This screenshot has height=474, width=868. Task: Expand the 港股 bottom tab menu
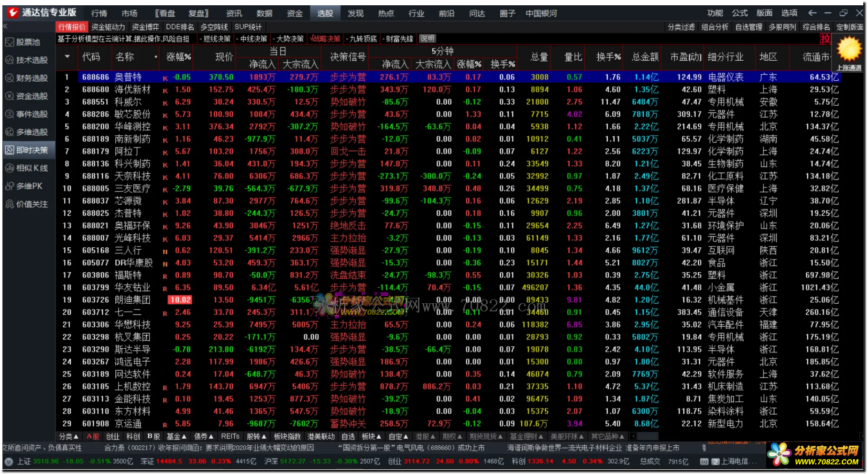pyautogui.click(x=425, y=436)
